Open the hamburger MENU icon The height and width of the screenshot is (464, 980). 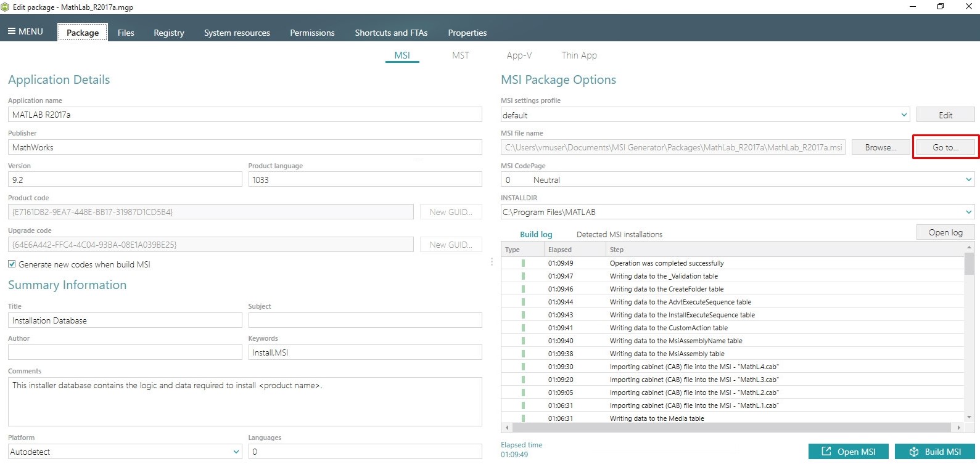pos(11,31)
